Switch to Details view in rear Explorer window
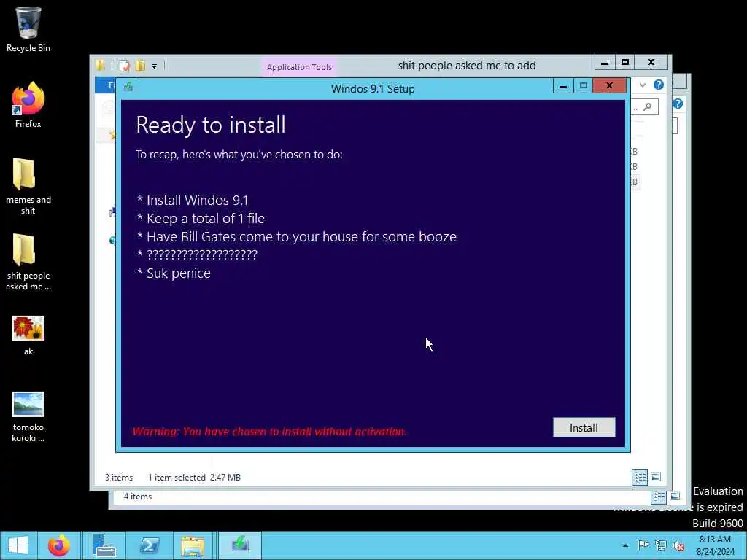Image resolution: width=747 pixels, height=560 pixels. pyautogui.click(x=659, y=497)
